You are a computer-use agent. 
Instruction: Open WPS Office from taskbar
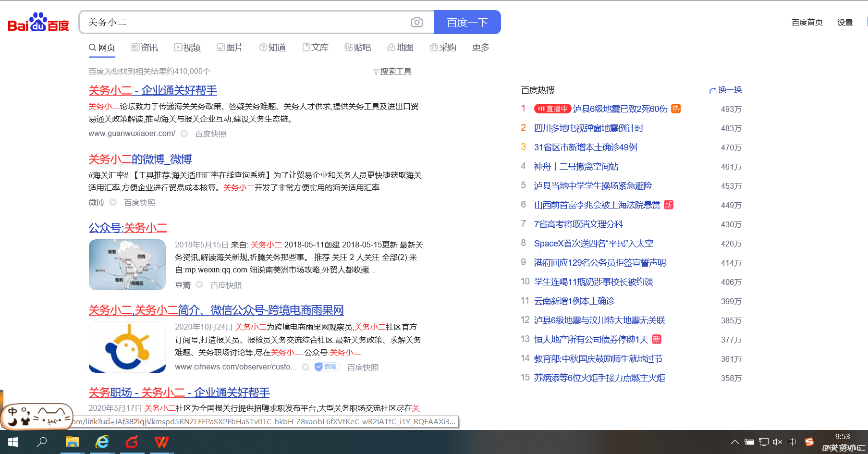(162, 442)
